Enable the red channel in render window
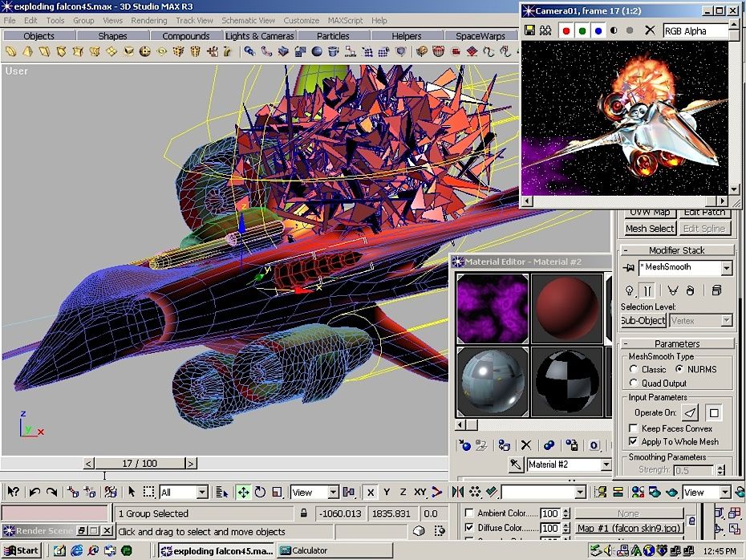The width and height of the screenshot is (746, 560). pyautogui.click(x=566, y=30)
